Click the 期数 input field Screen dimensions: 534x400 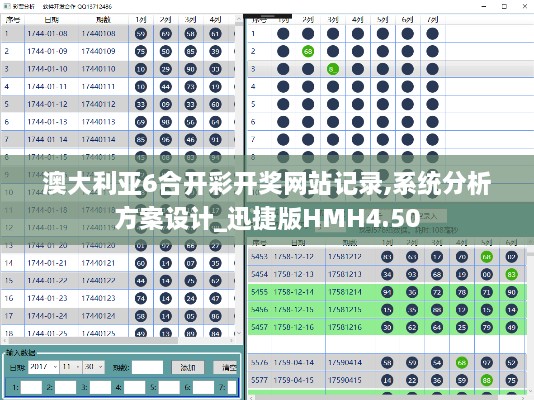click(x=147, y=367)
